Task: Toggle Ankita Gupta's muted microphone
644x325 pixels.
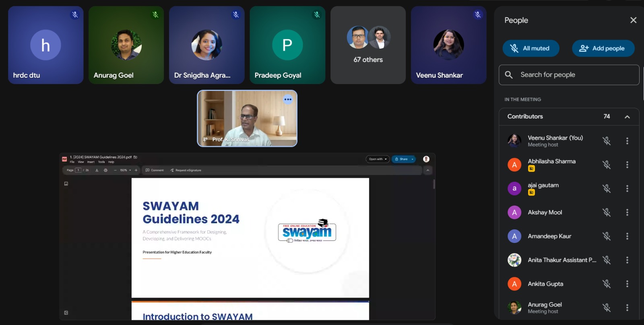Action: click(607, 284)
